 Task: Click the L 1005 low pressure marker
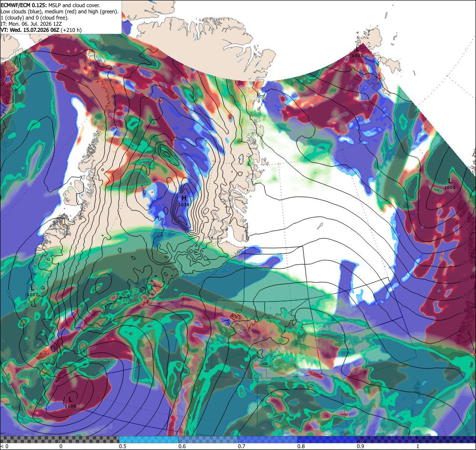[x=450, y=184]
